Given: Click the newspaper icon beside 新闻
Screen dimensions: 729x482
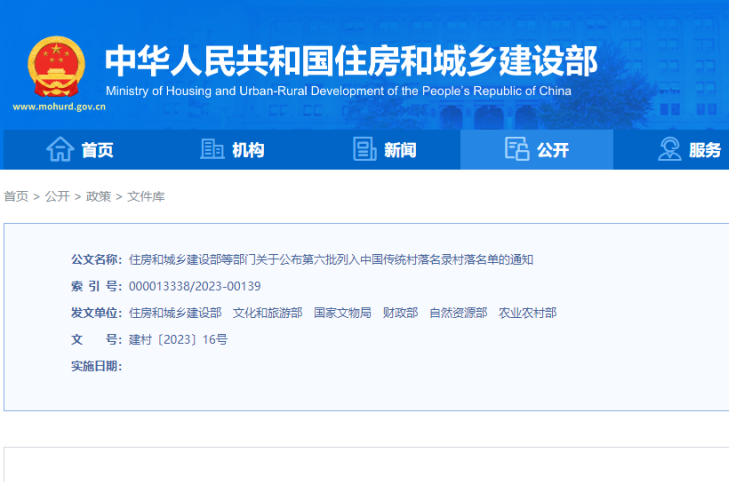Looking at the screenshot, I should point(365,150).
